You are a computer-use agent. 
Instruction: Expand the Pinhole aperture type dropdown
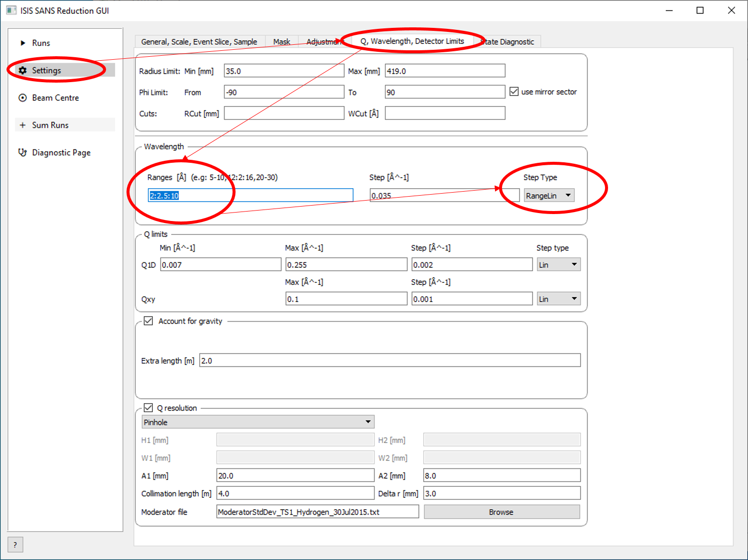pos(257,422)
